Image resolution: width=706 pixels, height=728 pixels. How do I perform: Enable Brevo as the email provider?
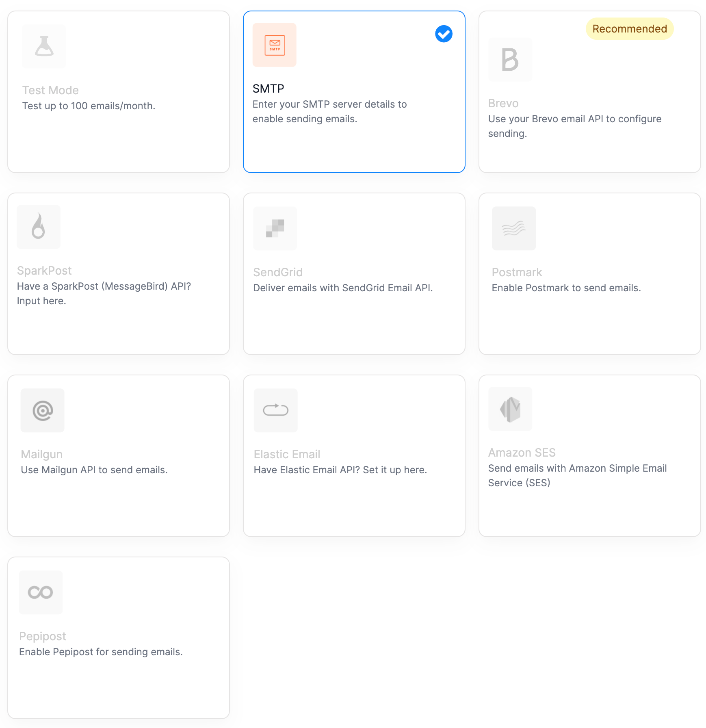click(x=589, y=92)
